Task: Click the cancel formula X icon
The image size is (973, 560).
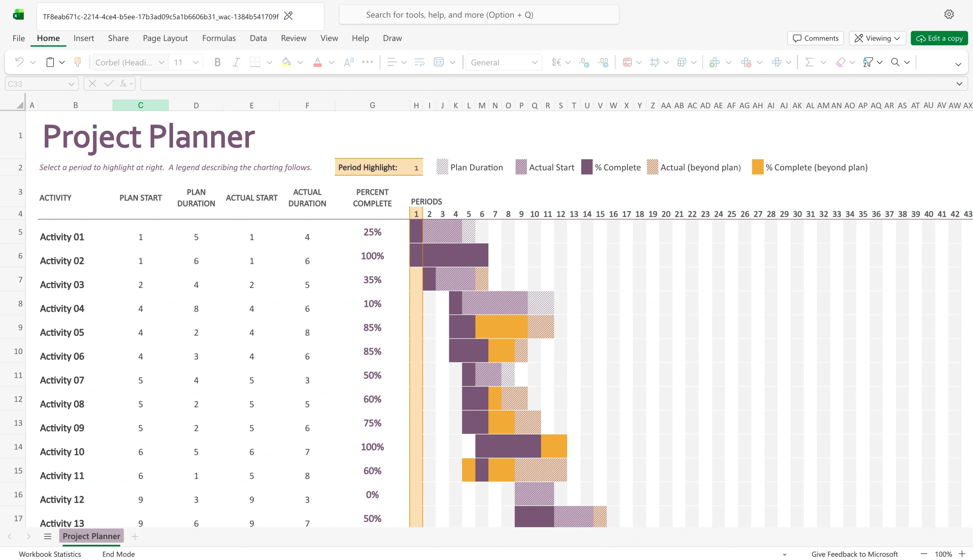Action: (92, 84)
